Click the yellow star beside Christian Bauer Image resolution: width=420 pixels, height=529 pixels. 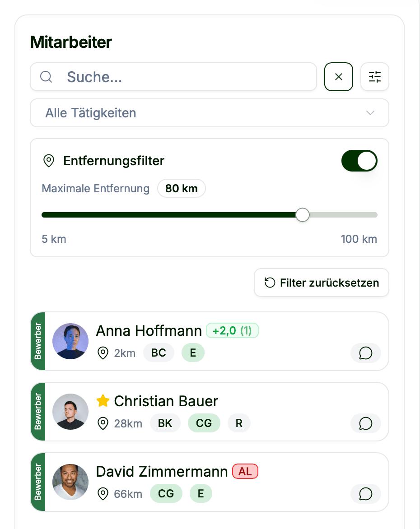click(103, 401)
